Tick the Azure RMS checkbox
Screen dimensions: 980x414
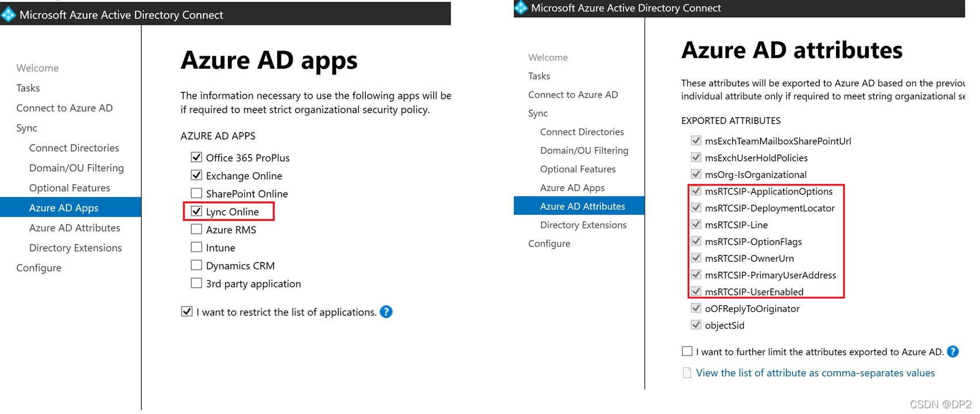pos(196,230)
